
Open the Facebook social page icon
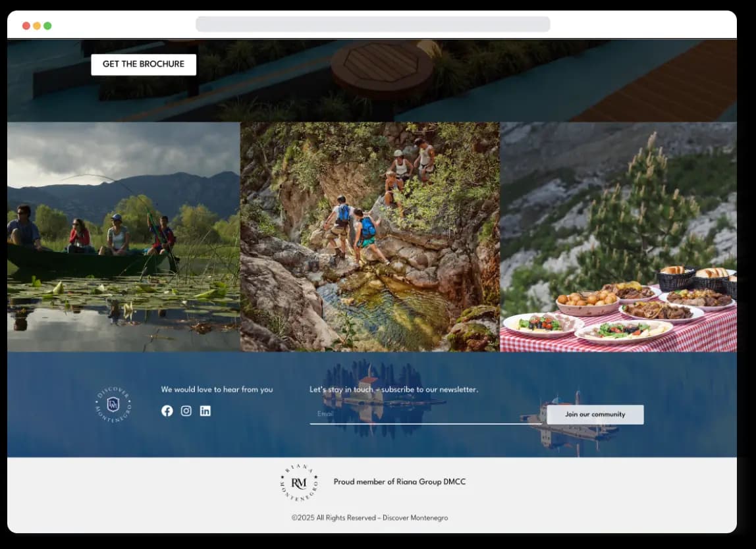tap(167, 411)
